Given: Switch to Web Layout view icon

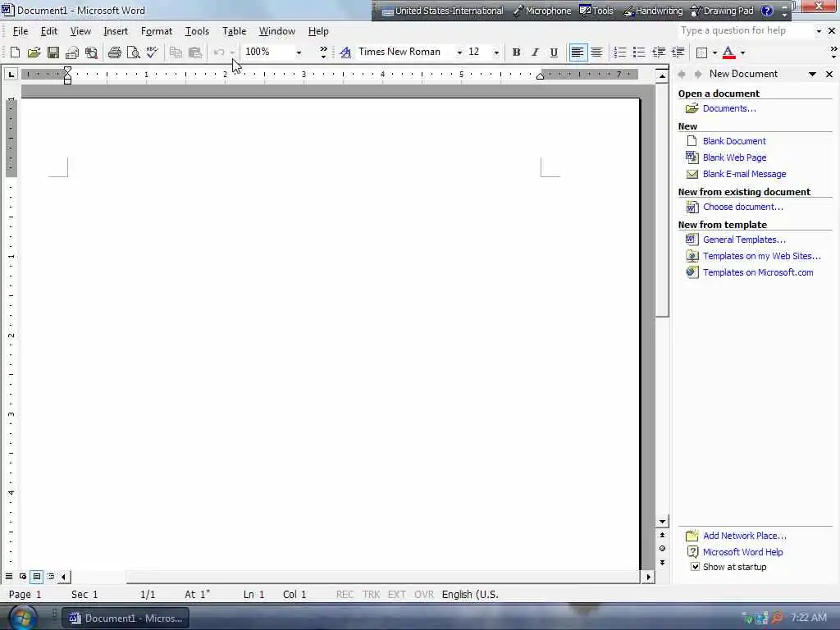Looking at the screenshot, I should tap(23, 577).
